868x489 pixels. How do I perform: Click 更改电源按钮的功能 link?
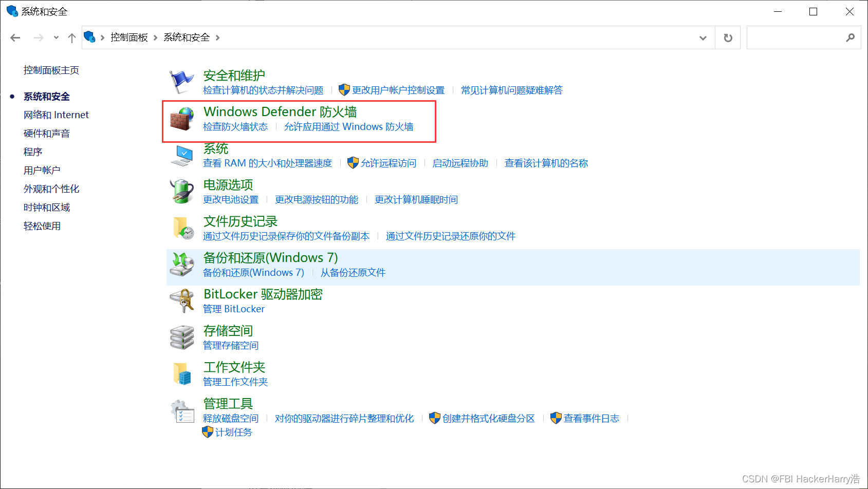(x=317, y=200)
